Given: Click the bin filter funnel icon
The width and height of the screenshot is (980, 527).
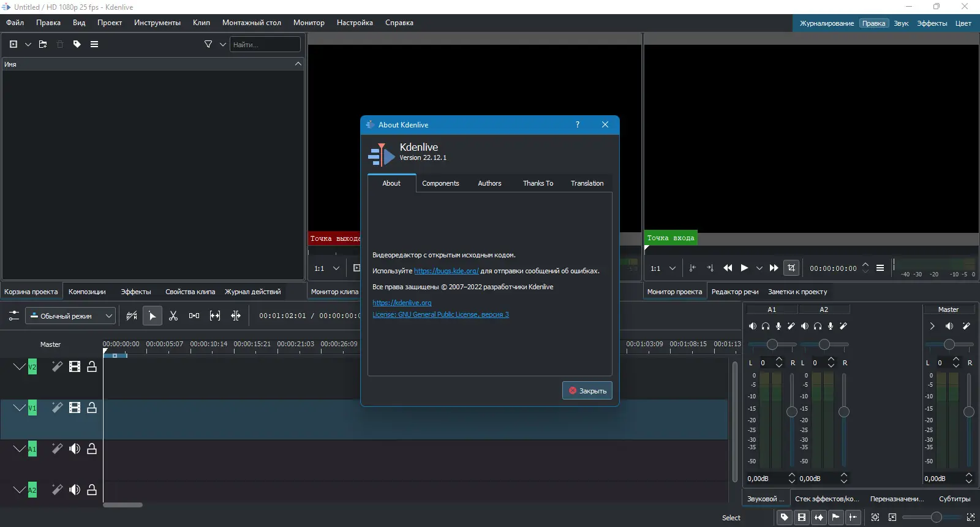Looking at the screenshot, I should click(x=208, y=44).
